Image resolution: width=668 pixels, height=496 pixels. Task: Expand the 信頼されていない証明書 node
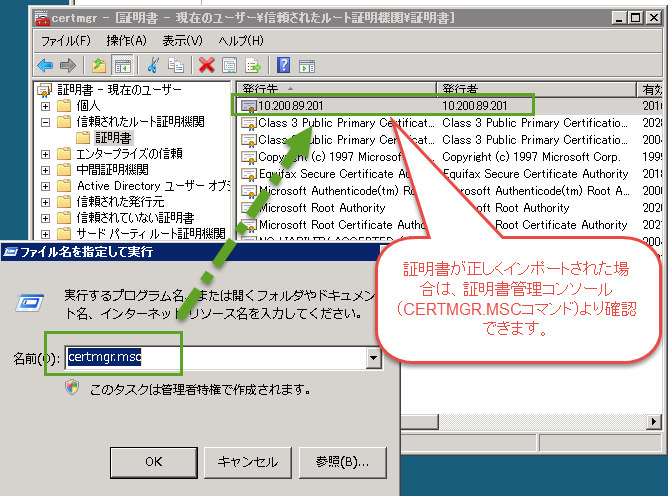pos(45,218)
